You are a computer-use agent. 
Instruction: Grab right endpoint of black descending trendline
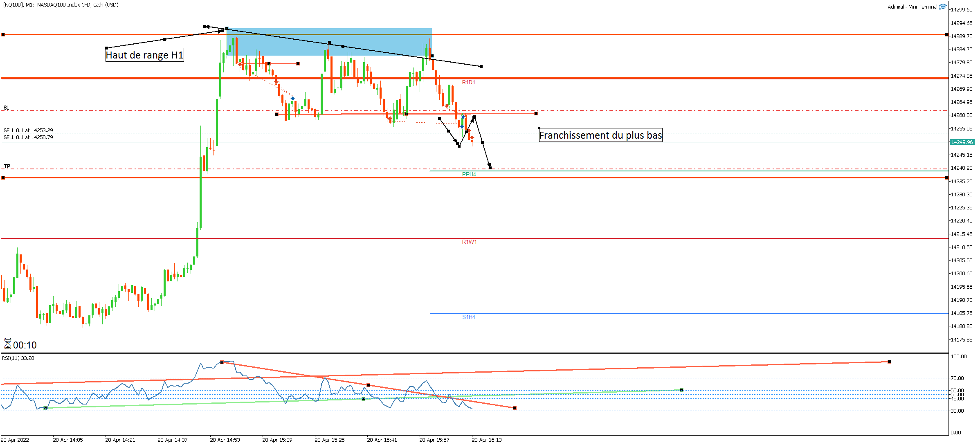click(x=481, y=66)
